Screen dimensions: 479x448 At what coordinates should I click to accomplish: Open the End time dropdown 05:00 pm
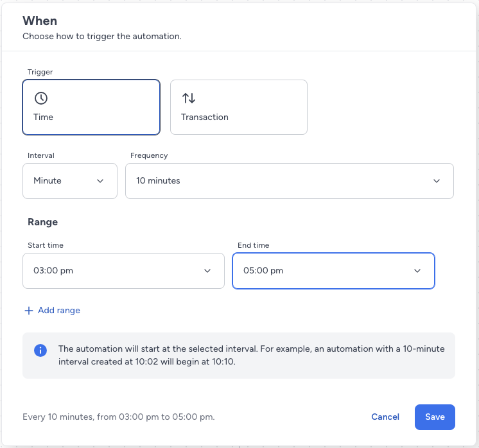point(334,271)
